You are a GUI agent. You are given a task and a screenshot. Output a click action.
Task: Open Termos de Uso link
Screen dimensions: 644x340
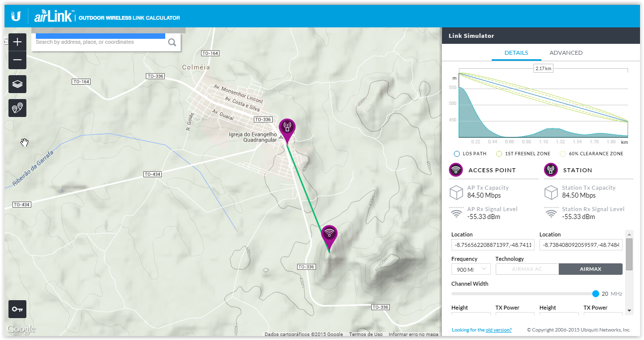click(366, 335)
